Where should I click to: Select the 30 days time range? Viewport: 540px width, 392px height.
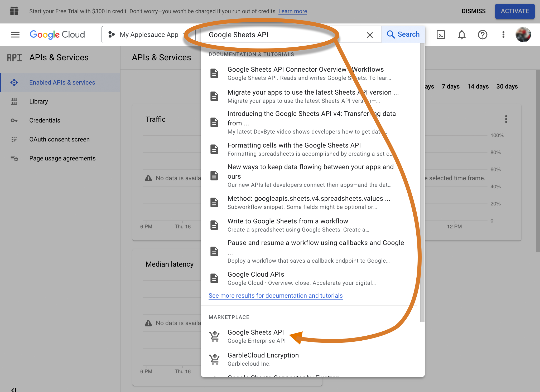click(x=507, y=86)
